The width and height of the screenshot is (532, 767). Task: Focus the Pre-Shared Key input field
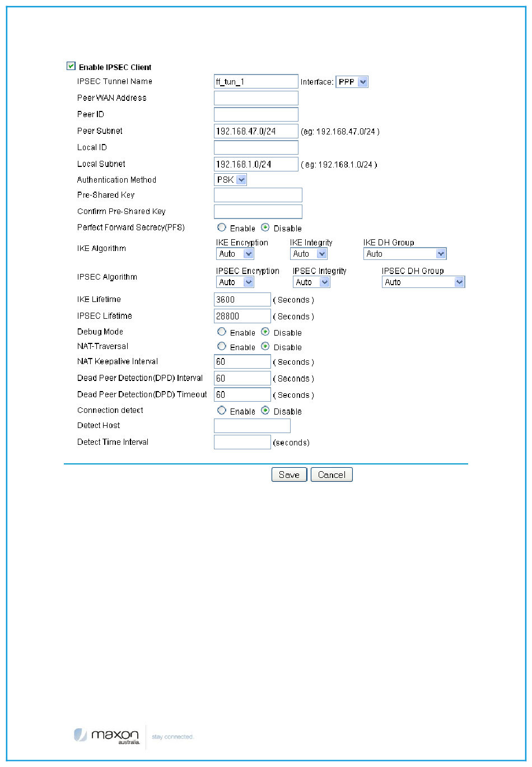(x=258, y=195)
